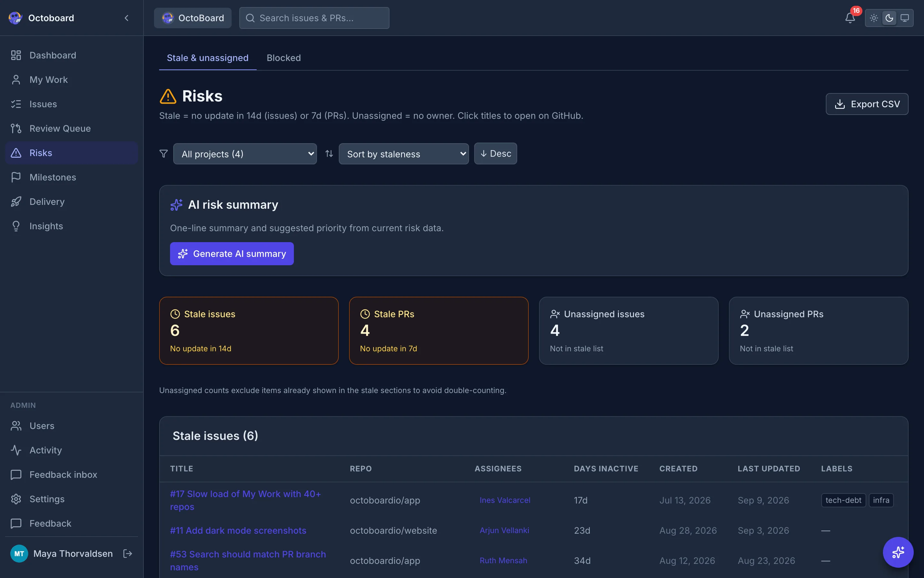The height and width of the screenshot is (578, 924).
Task: Toggle the Desc sort direction button
Action: pyautogui.click(x=495, y=154)
